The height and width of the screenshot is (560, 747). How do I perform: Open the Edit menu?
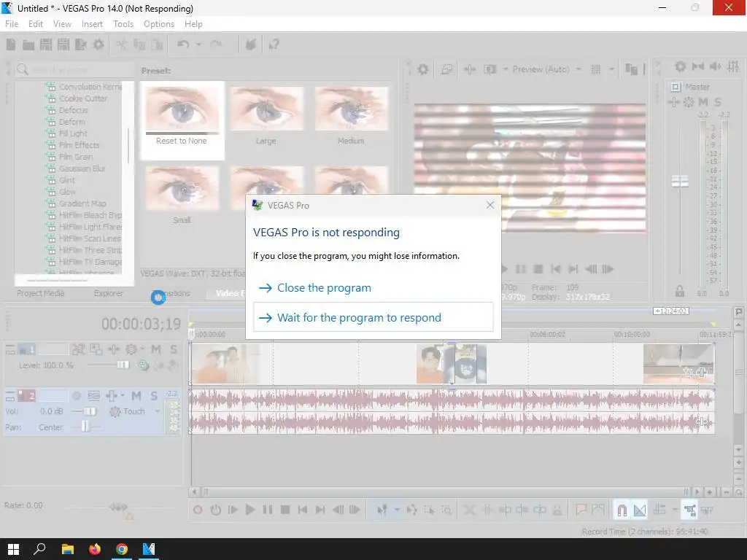(36, 24)
